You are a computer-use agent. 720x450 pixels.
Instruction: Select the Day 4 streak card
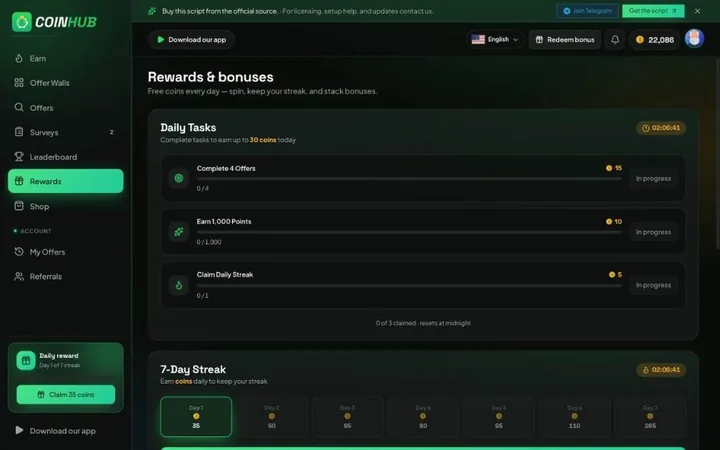click(423, 416)
